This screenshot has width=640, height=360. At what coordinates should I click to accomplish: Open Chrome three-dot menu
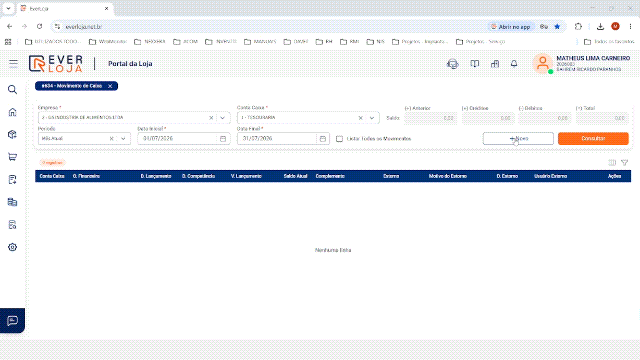click(630, 27)
